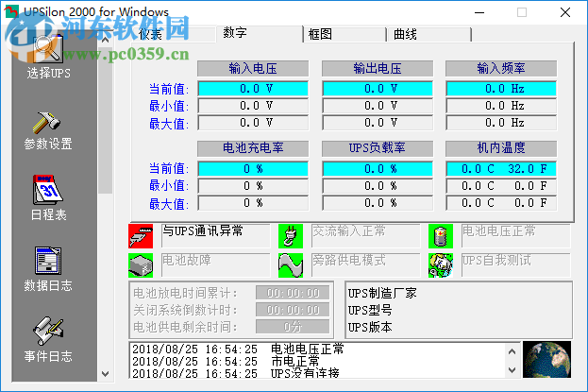The width and height of the screenshot is (588, 392).
Task: Click event log scroll down arrow
Action: 512,370
